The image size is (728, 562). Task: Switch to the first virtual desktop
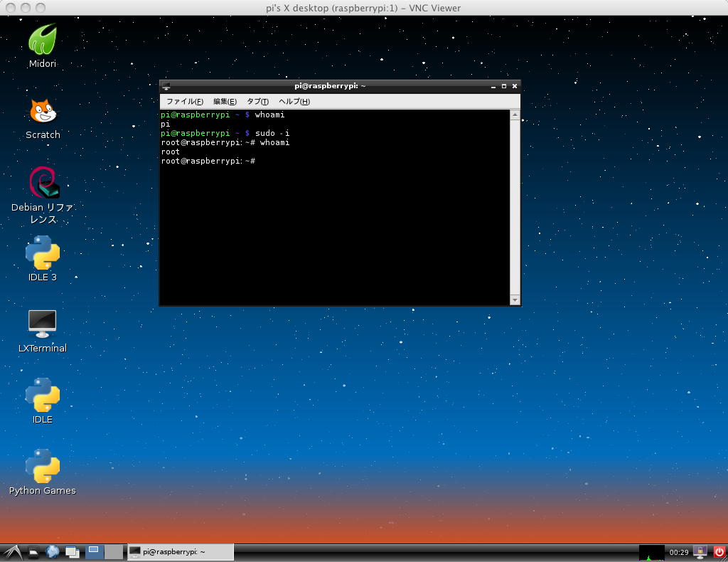(94, 552)
